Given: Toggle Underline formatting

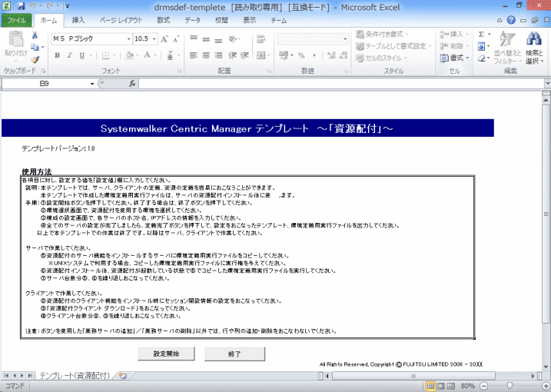Looking at the screenshot, I should pyautogui.click(x=82, y=55).
